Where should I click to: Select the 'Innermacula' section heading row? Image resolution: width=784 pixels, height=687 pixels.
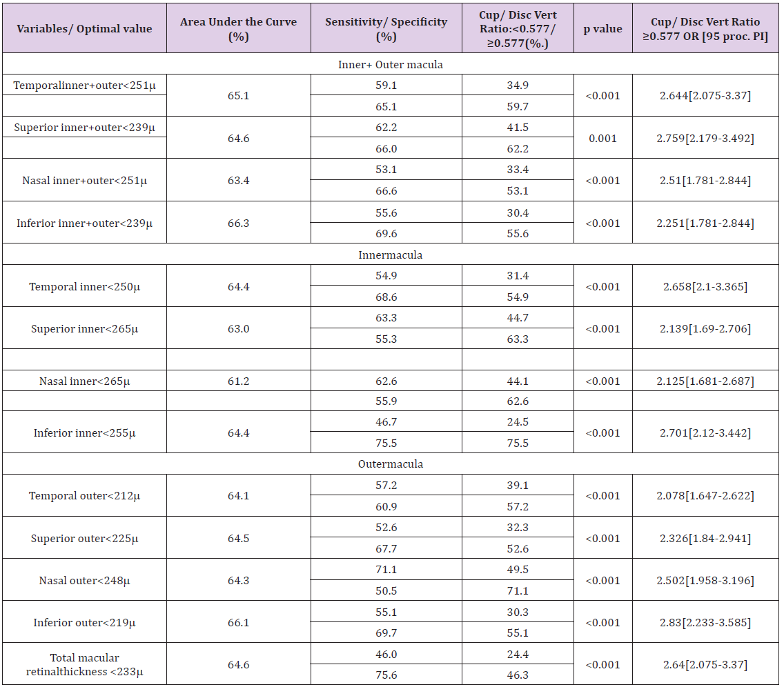tap(391, 255)
